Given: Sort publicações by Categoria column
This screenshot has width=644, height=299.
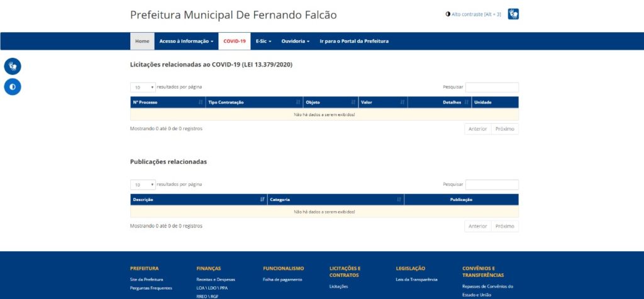Looking at the screenshot, I should [335, 200].
